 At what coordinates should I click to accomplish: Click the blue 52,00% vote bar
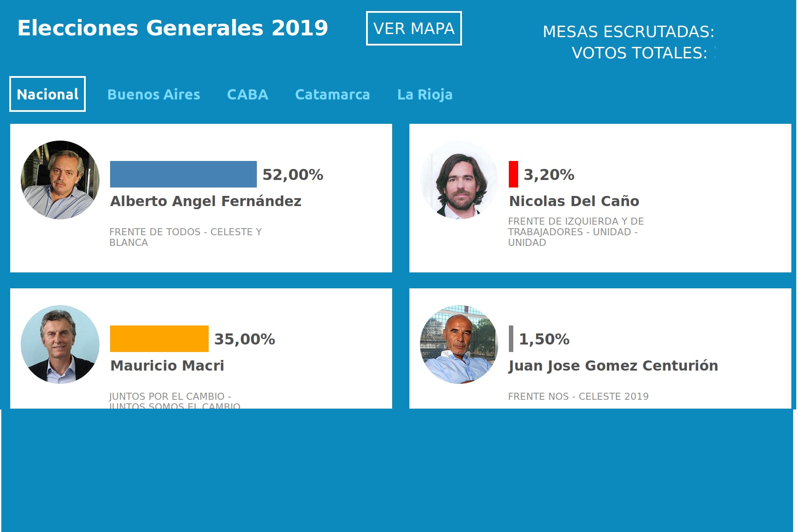183,174
